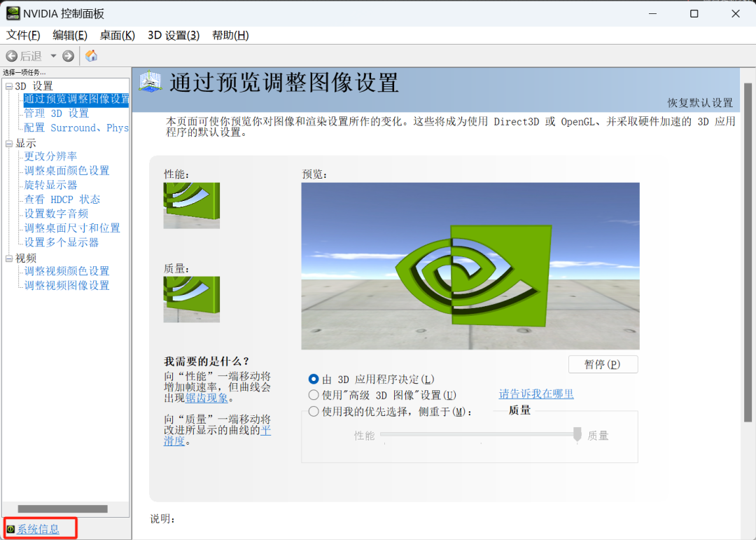Open the 锯齿现象 help link
This screenshot has width=756, height=540.
[x=206, y=398]
